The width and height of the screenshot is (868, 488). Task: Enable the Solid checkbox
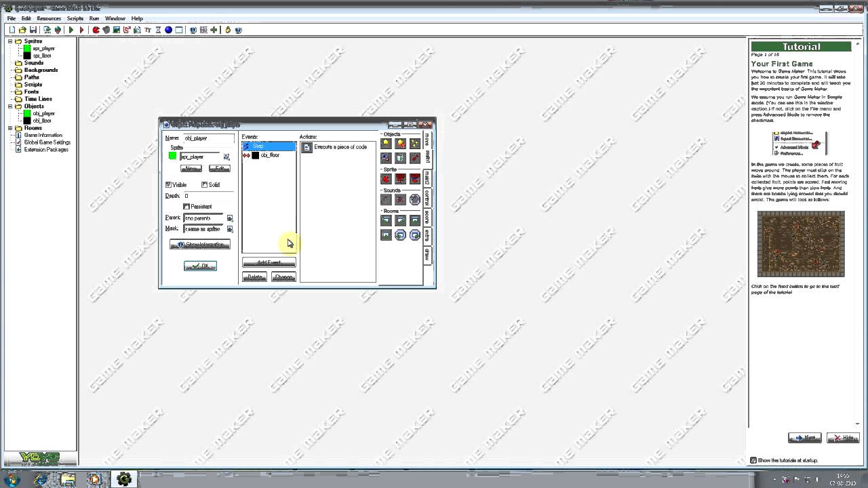coord(204,184)
